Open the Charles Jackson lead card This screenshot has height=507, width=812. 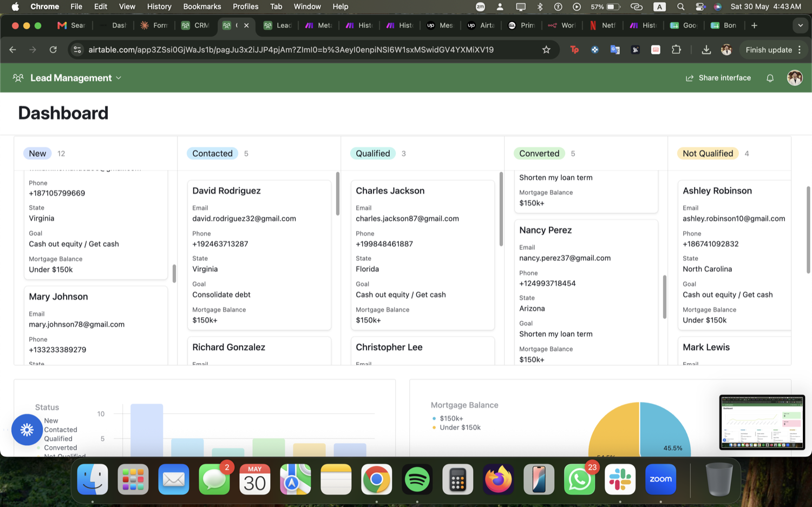[x=423, y=255]
